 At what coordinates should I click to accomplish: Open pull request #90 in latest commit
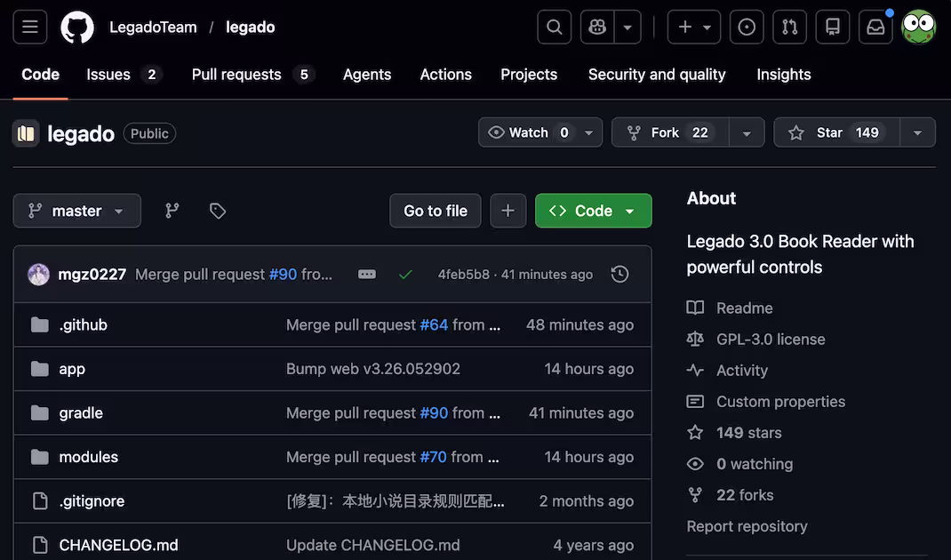[284, 275]
